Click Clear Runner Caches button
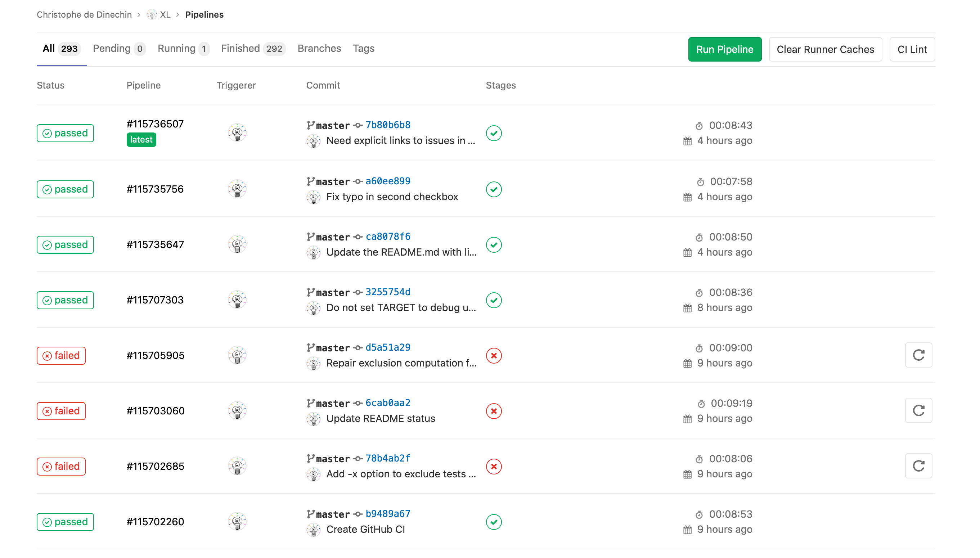980x558 pixels. [x=825, y=49]
